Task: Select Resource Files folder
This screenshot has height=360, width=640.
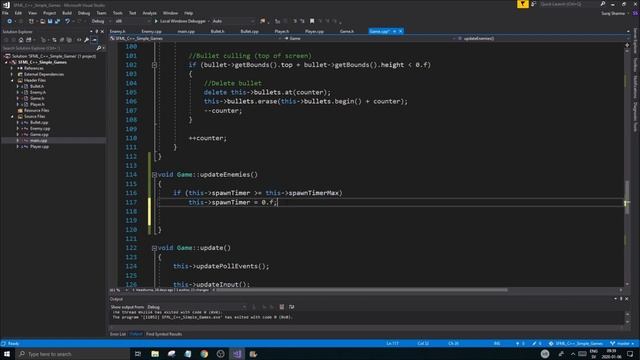Action: coord(36,110)
